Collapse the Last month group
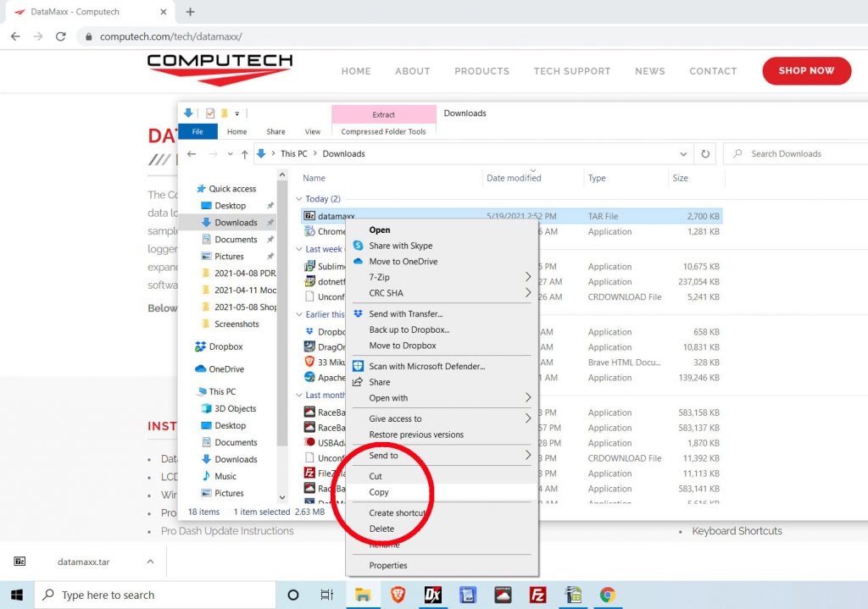 tap(299, 396)
